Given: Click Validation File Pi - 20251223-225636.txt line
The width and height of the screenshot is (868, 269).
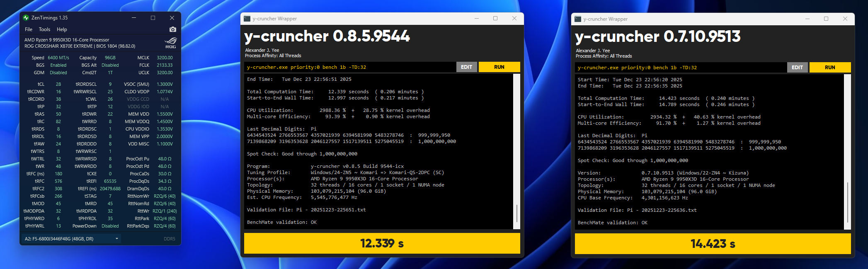Looking at the screenshot, I should [637, 210].
